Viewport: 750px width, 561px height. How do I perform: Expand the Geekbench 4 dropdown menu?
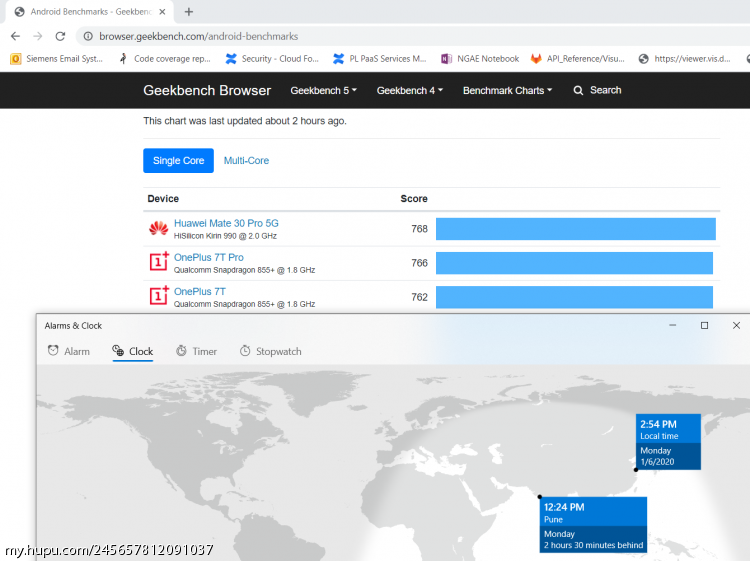(410, 90)
